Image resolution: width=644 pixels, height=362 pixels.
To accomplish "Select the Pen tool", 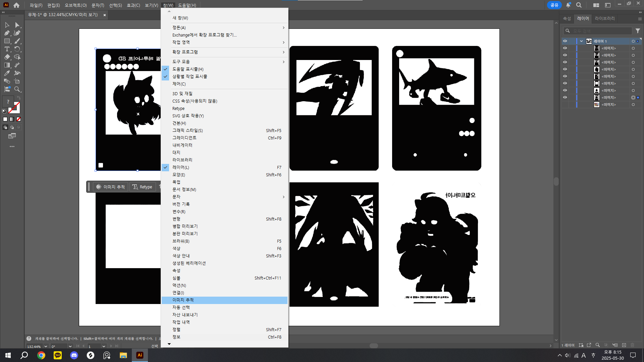I will tap(7, 33).
